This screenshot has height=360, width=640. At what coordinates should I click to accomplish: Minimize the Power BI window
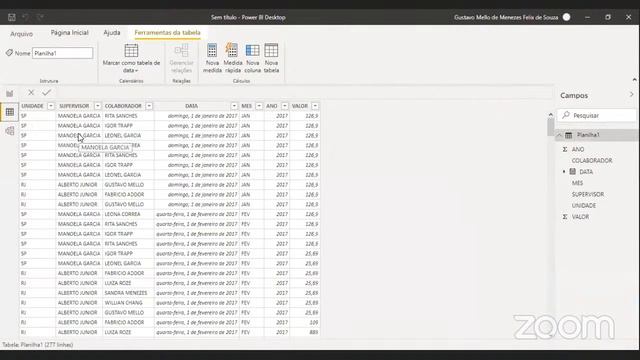[x=587, y=17]
